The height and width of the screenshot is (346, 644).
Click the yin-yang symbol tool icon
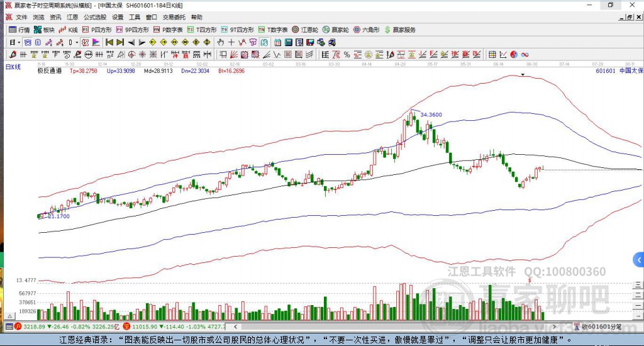[514, 55]
